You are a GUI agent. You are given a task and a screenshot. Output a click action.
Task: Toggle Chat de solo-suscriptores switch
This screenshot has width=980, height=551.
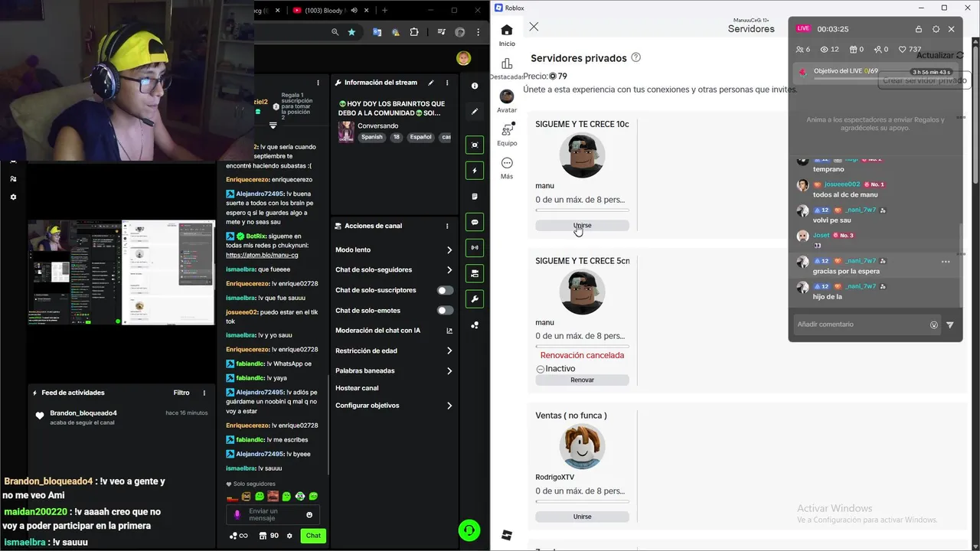pos(445,290)
